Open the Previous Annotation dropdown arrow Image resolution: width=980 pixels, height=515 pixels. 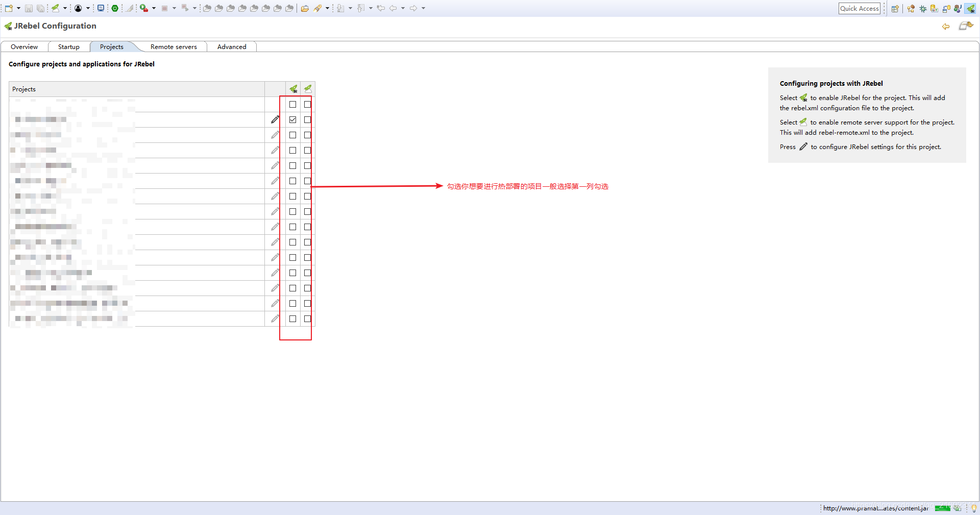click(371, 8)
